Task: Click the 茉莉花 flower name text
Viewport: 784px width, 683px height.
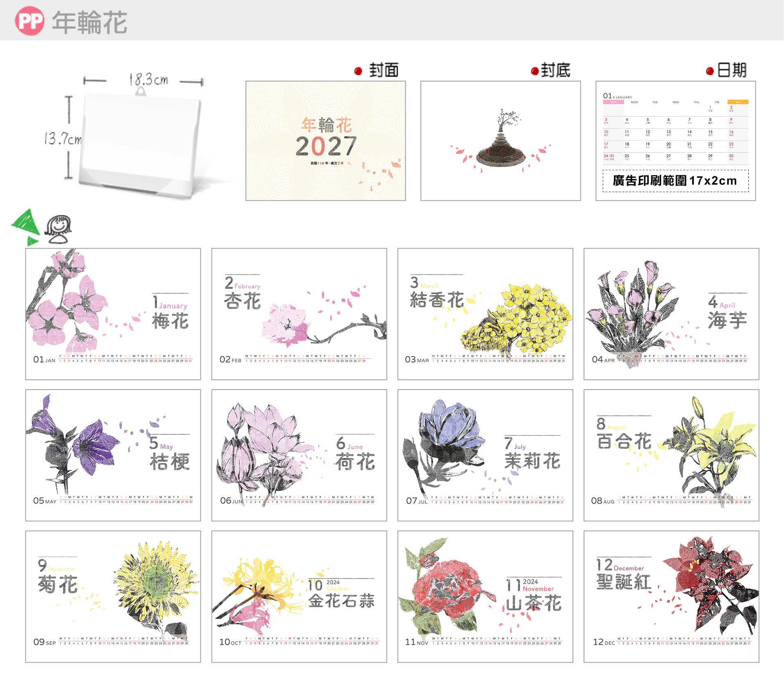Action: pyautogui.click(x=532, y=461)
